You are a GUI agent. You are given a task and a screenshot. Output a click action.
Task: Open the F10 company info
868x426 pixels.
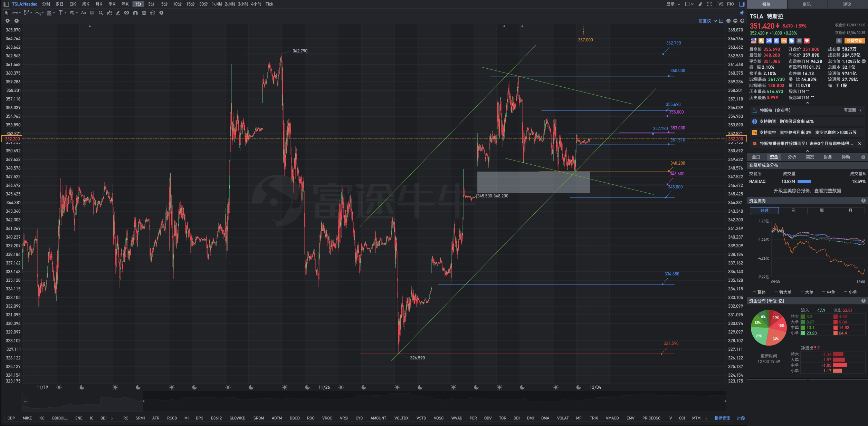coord(730,4)
